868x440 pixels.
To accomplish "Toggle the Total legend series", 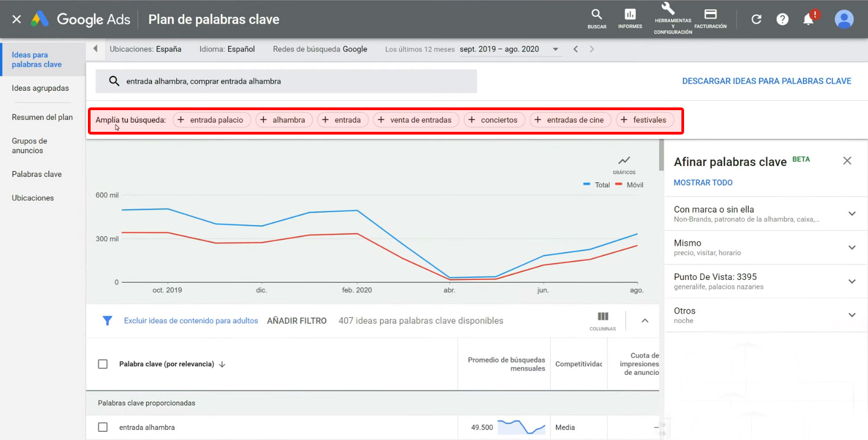I will [x=596, y=185].
